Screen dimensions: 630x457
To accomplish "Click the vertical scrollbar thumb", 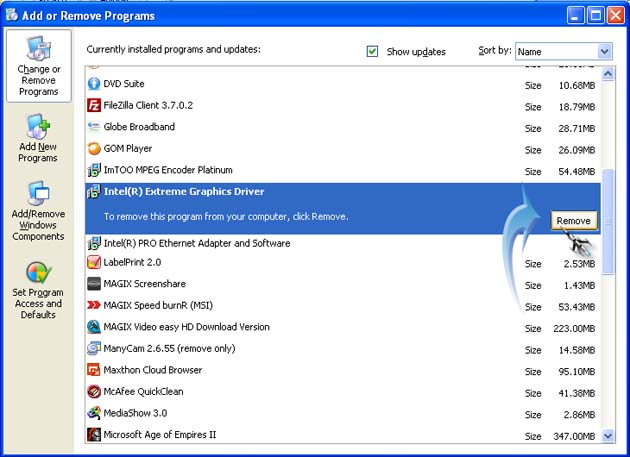I will tap(608, 221).
